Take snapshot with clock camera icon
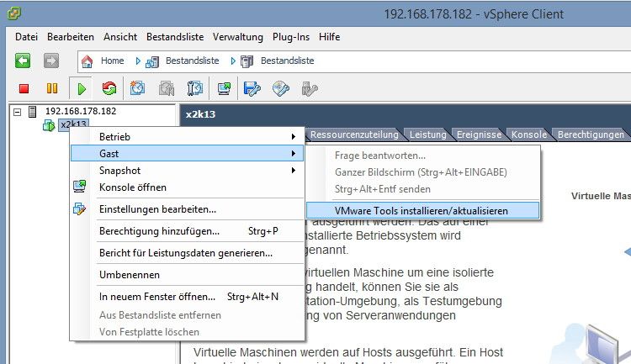Viewport: 631px width, 364px height. [x=137, y=88]
